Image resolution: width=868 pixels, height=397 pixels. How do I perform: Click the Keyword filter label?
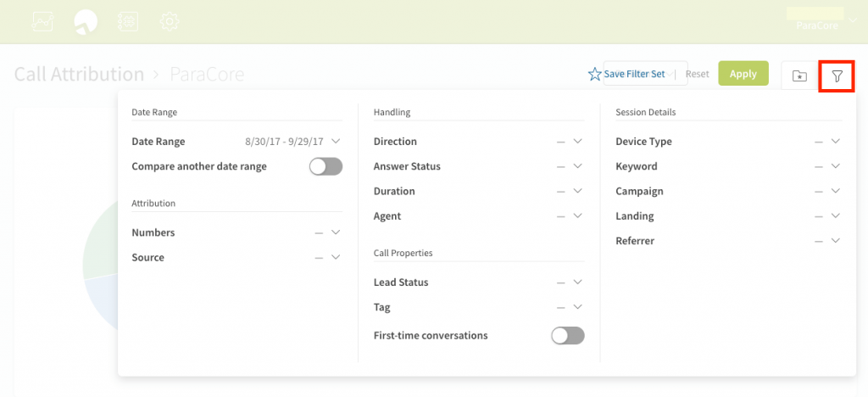(x=637, y=166)
